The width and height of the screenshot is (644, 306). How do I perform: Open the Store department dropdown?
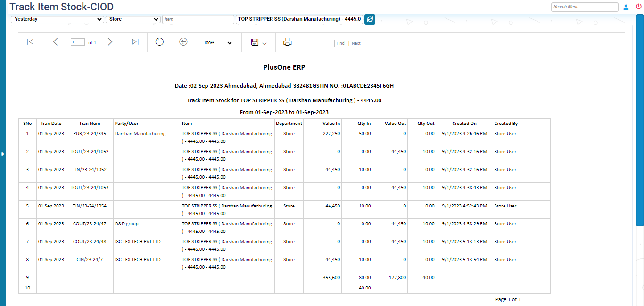point(133,19)
